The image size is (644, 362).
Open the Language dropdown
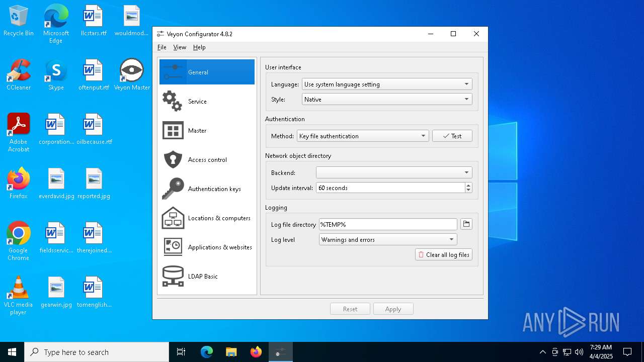387,84
